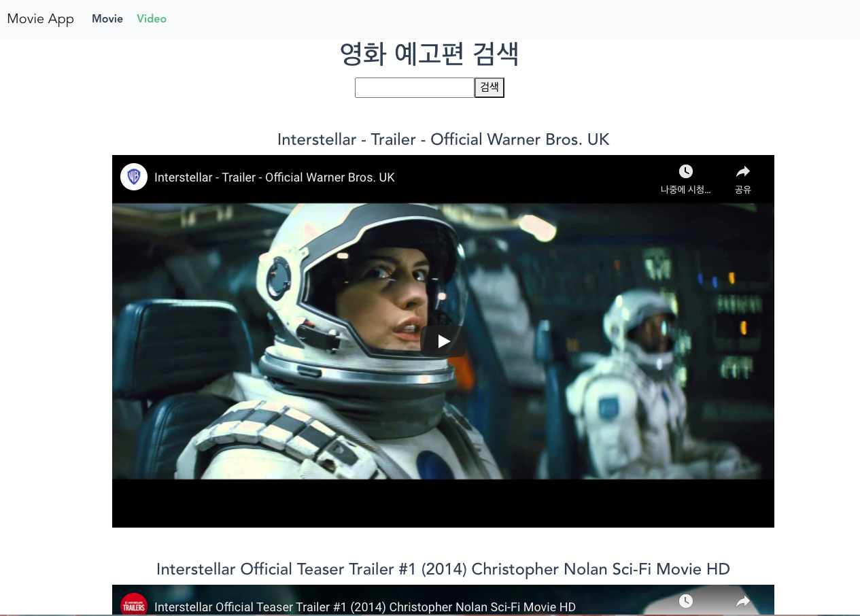Click the Watch later icon in second video
Viewport: 860px width, 616px height.
(x=686, y=601)
